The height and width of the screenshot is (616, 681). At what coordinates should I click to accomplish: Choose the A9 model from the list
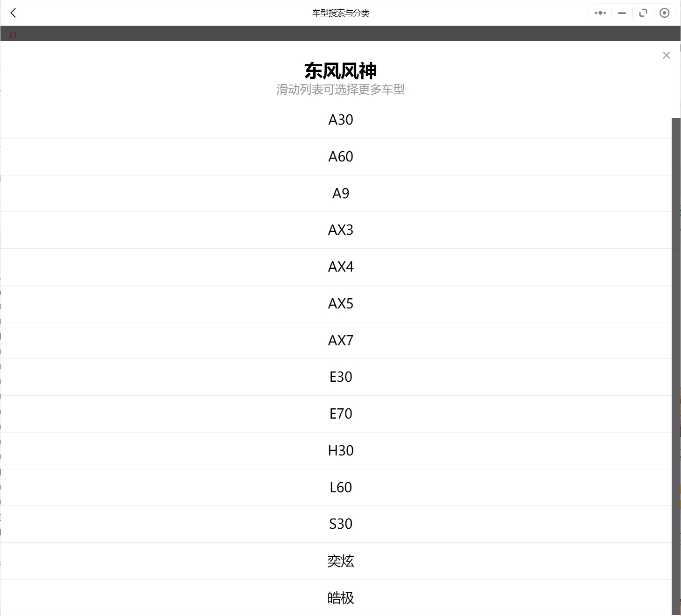[x=340, y=194]
